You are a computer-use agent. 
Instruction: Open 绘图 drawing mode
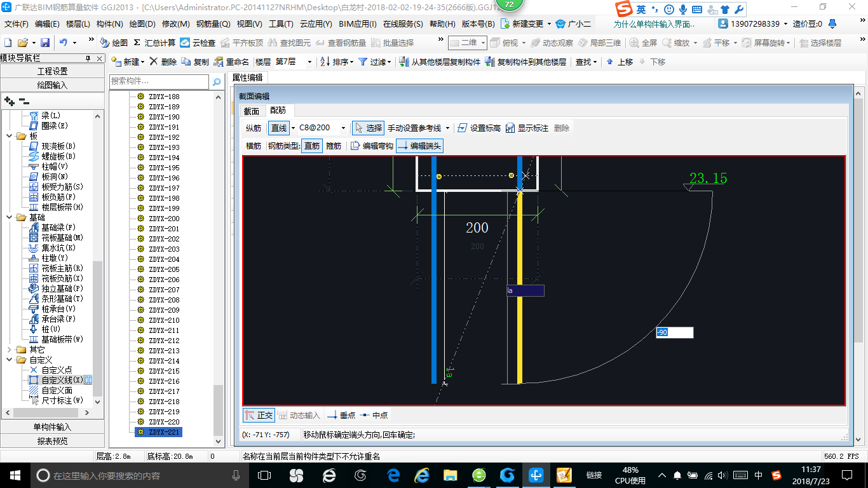pos(114,43)
